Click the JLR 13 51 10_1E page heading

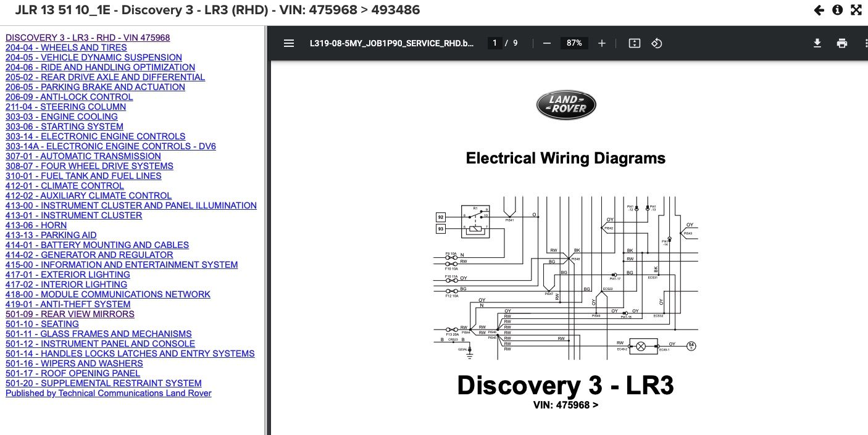(x=217, y=10)
